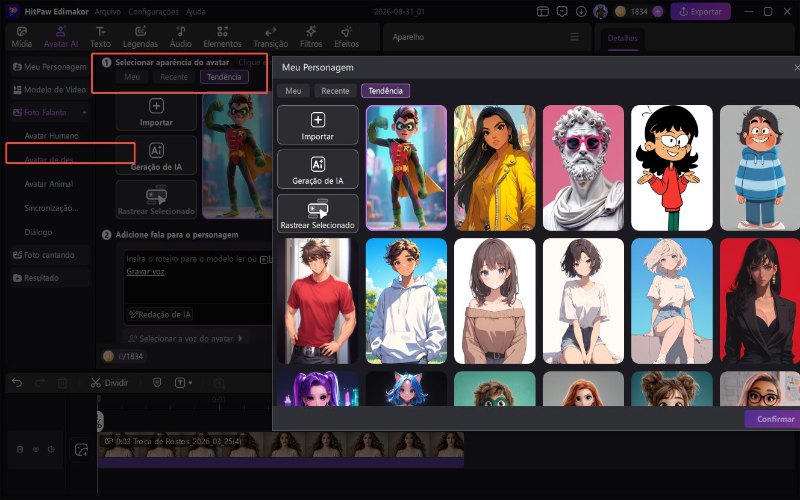This screenshot has width=800, height=500.
Task: Click the Redação de IA button
Action: (160, 314)
